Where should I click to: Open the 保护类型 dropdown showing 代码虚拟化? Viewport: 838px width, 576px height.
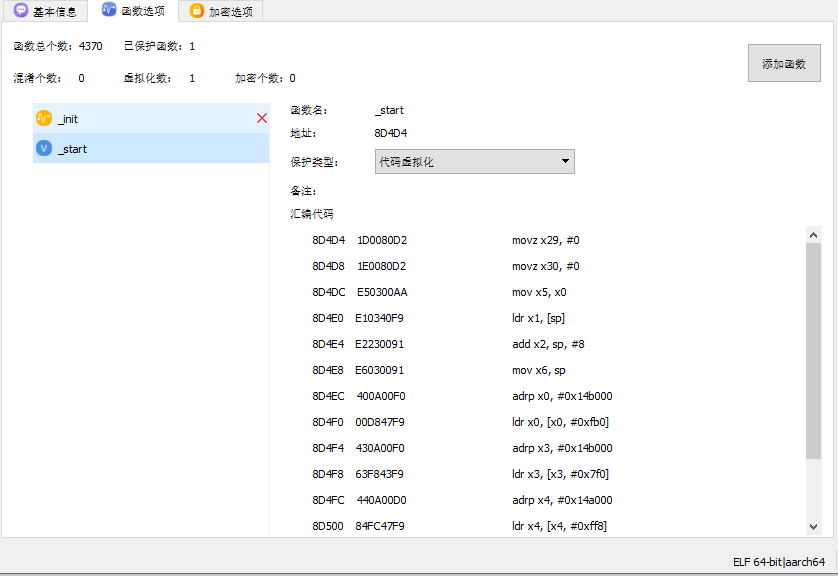coord(475,161)
